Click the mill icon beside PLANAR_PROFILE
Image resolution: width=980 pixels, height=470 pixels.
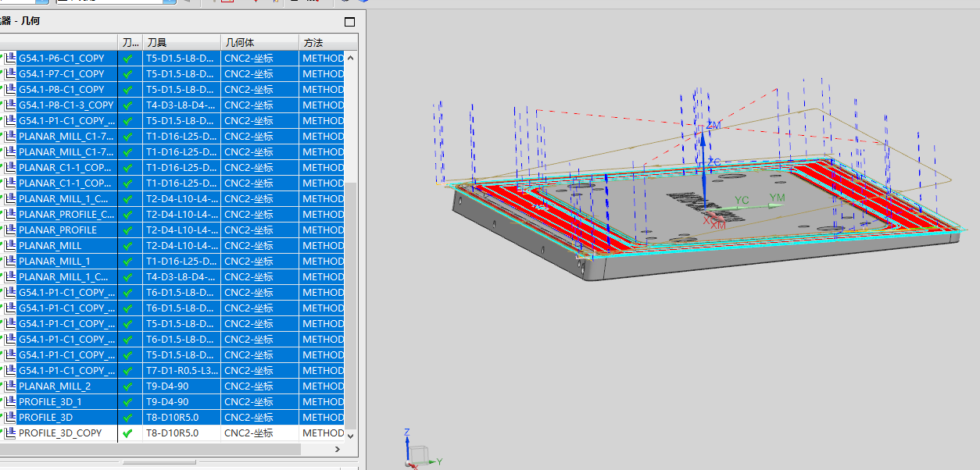[10, 230]
